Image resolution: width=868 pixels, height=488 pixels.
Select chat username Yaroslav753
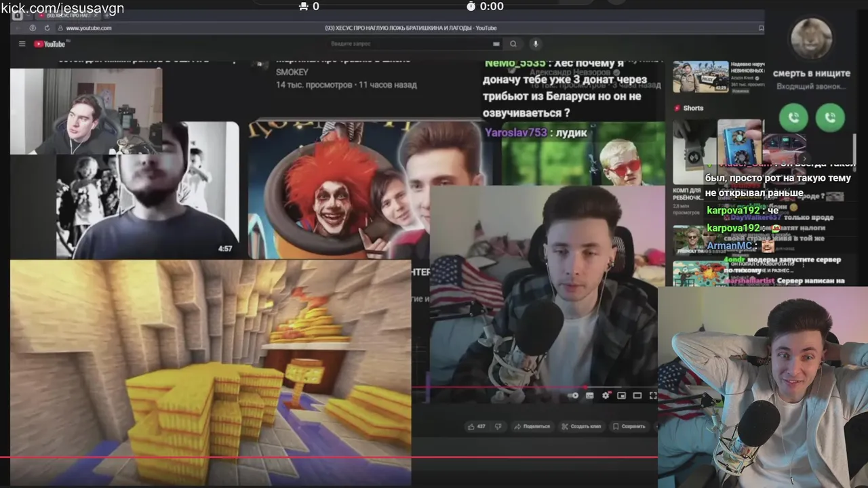pos(515,133)
